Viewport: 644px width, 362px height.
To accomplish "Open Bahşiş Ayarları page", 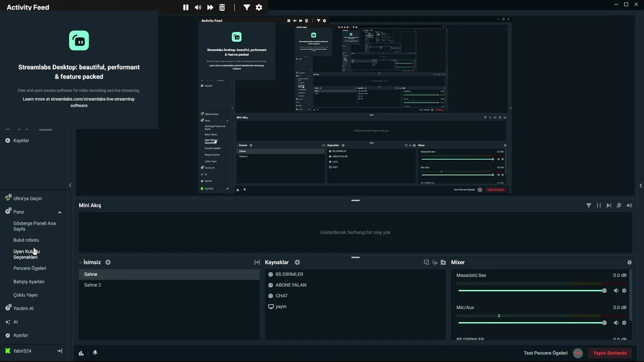I will coord(29,282).
